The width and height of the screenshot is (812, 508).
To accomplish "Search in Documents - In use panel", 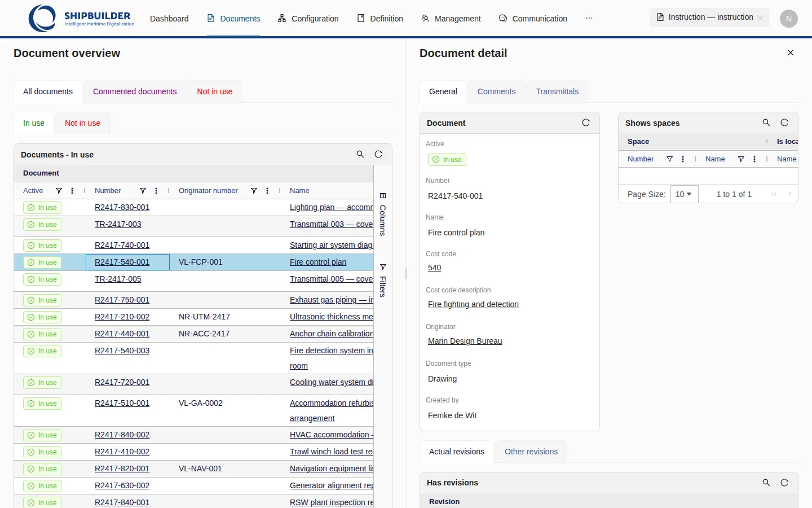I will 360,154.
